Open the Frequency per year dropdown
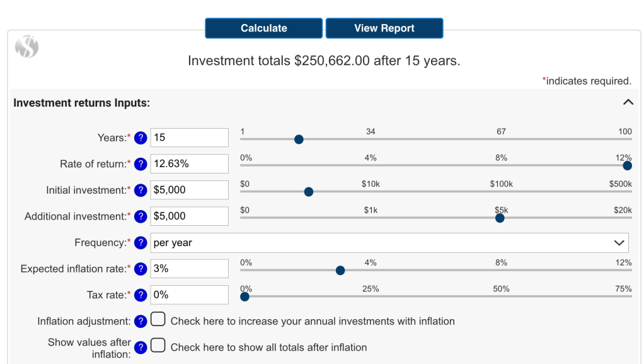The image size is (644, 364). pos(389,243)
